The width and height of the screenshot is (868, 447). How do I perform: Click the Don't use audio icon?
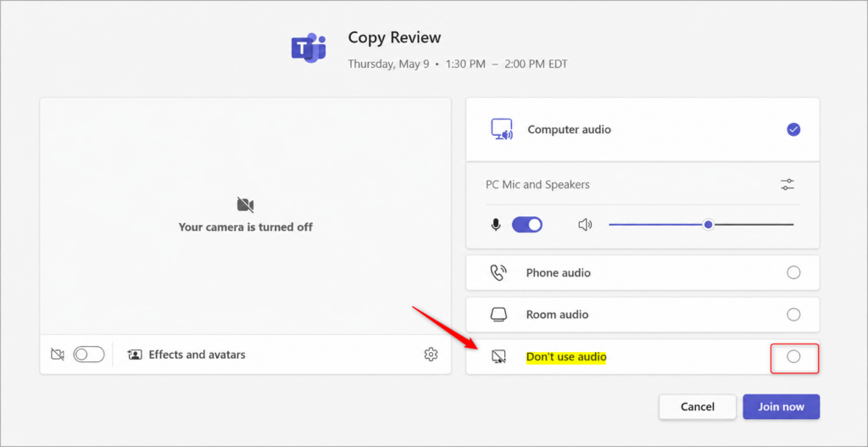coord(498,357)
